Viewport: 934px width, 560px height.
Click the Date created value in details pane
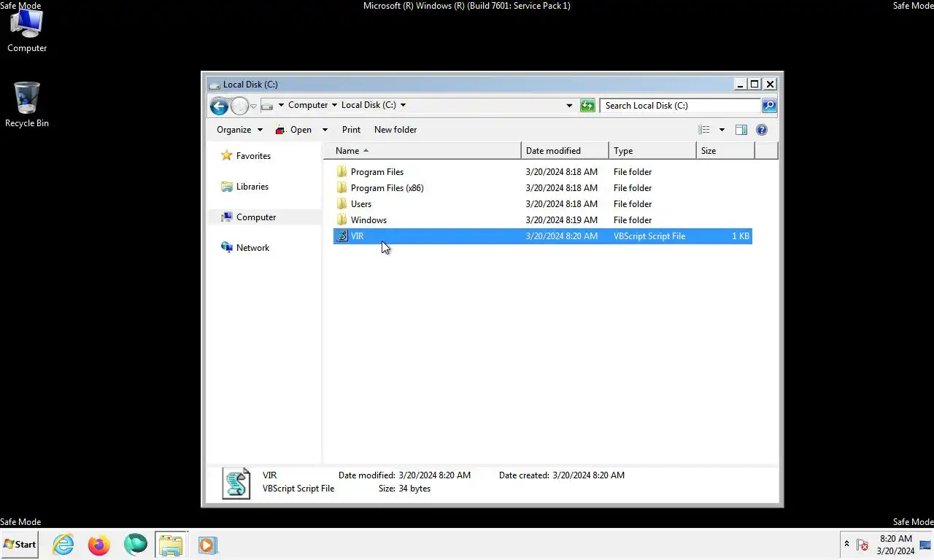(x=588, y=475)
